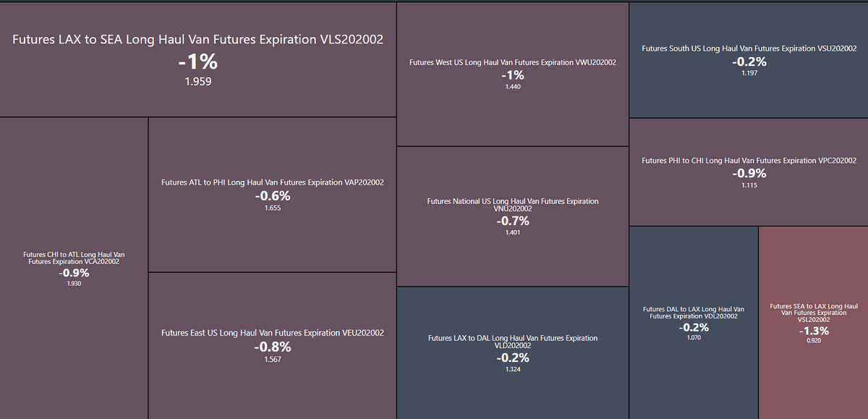Click the -0.7% change in National US tile
Screen dimensions: 868x419
(512, 221)
